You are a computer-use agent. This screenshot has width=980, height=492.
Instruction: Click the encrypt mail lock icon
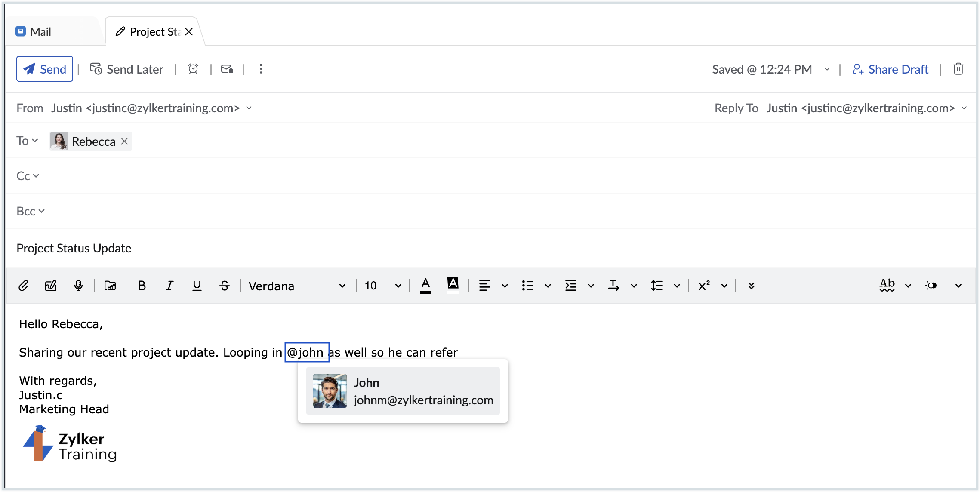click(x=227, y=69)
